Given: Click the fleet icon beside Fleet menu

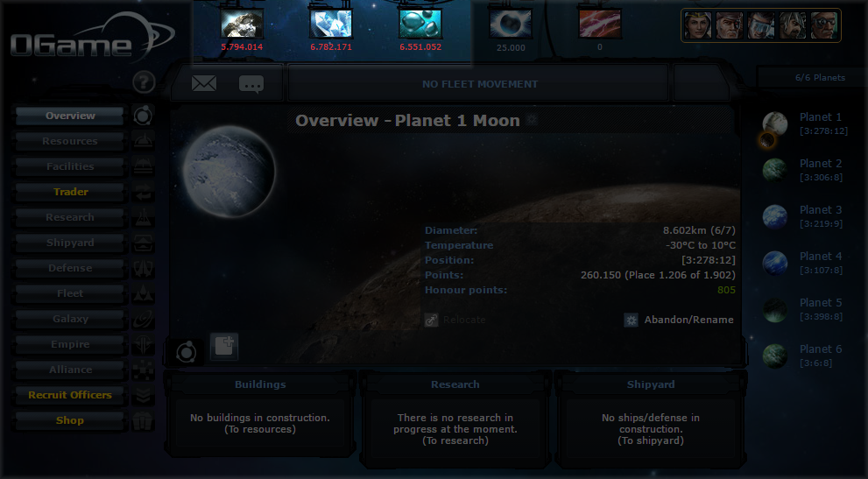Looking at the screenshot, I should 143,293.
